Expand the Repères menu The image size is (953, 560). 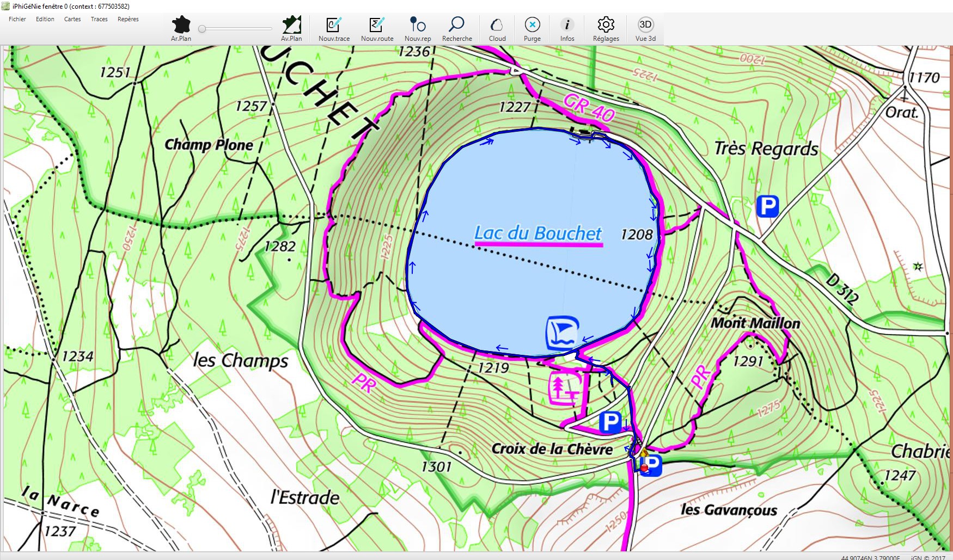tap(128, 19)
